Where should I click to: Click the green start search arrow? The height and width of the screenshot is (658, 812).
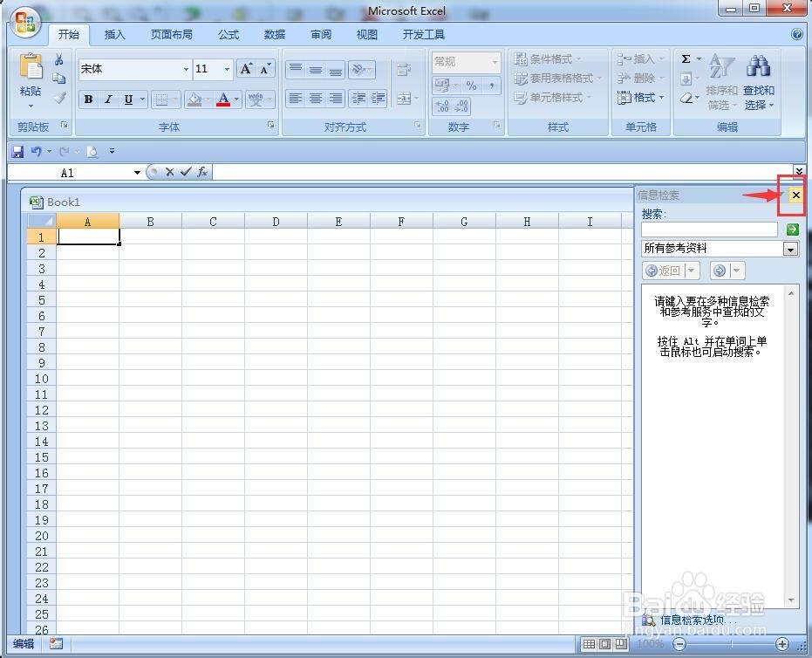pyautogui.click(x=792, y=230)
